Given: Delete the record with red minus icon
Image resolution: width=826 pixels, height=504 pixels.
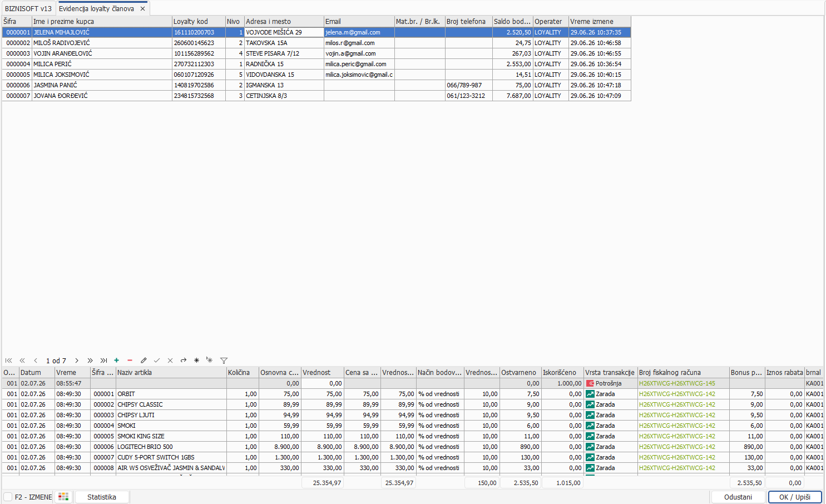Looking at the screenshot, I should [x=130, y=360].
